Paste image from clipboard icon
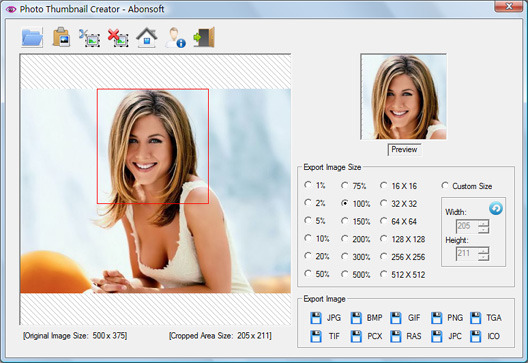Screen dimensions: 528x363 tap(61, 37)
